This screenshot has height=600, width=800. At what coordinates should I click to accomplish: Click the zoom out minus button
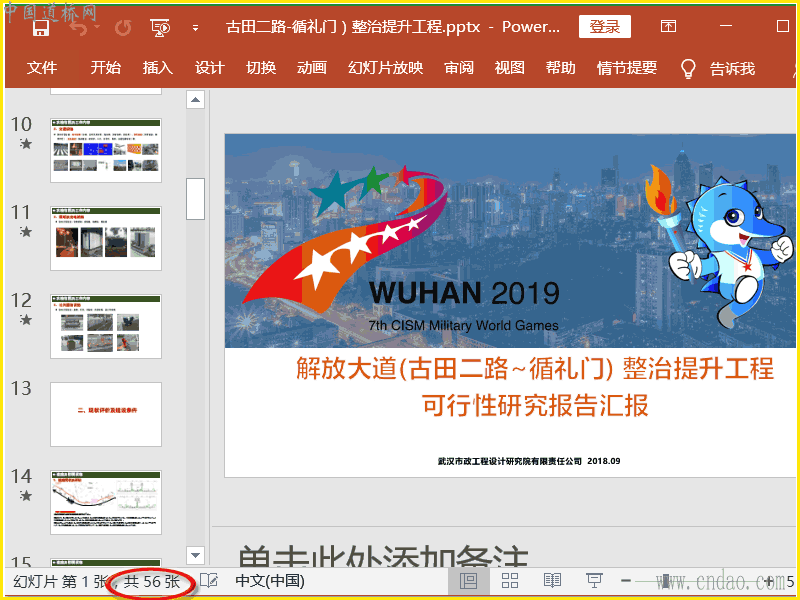pos(626,581)
